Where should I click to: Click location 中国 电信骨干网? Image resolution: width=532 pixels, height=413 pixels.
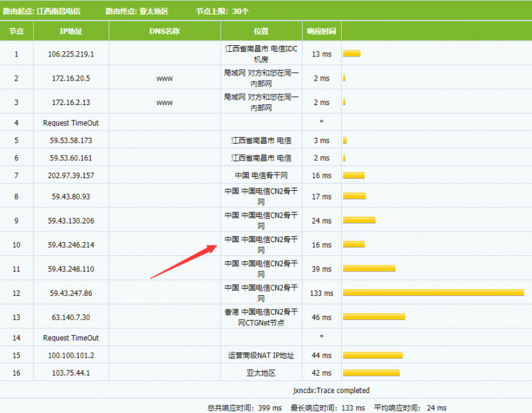261,176
